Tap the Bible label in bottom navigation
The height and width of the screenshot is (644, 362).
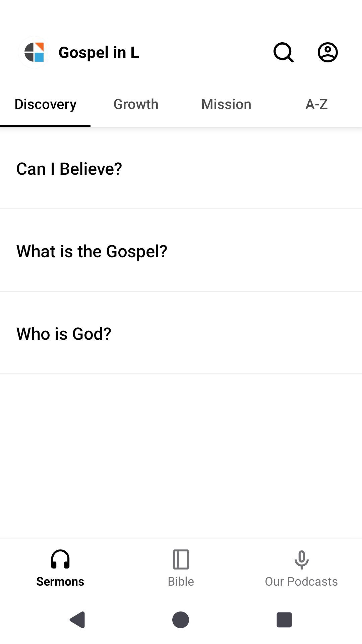[x=181, y=581]
